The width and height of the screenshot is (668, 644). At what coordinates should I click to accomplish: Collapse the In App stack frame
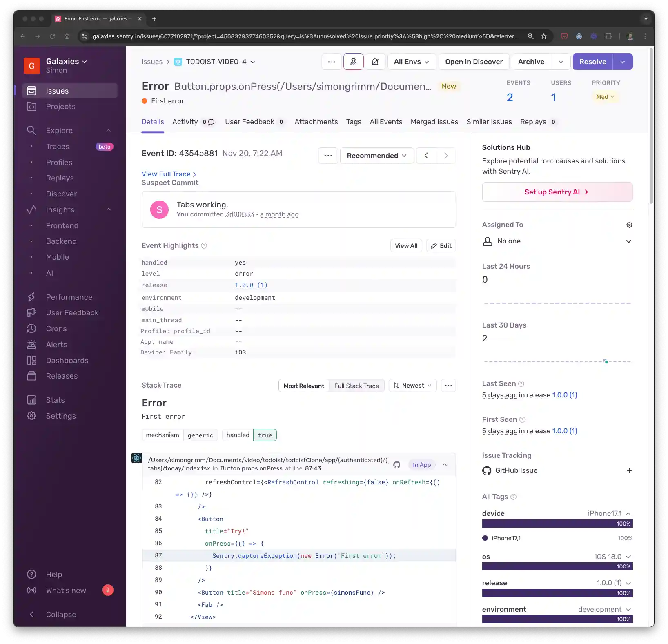(x=445, y=465)
